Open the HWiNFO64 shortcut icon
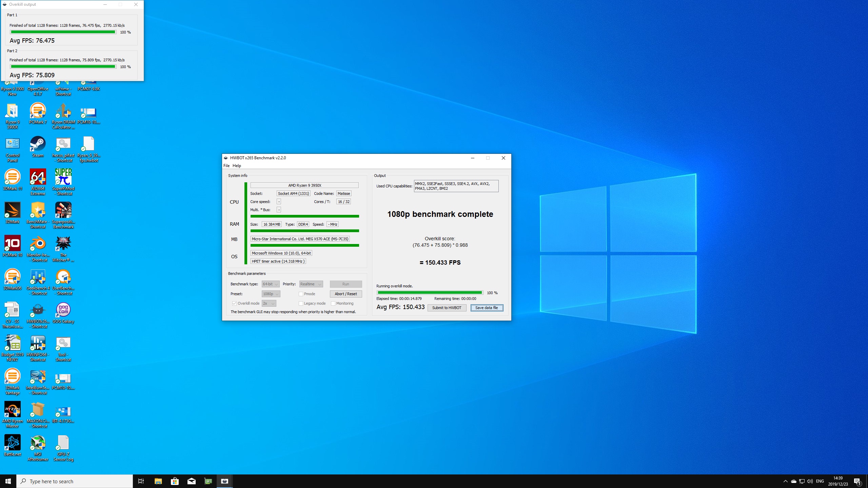Viewport: 868px width, 488px height. [38, 349]
